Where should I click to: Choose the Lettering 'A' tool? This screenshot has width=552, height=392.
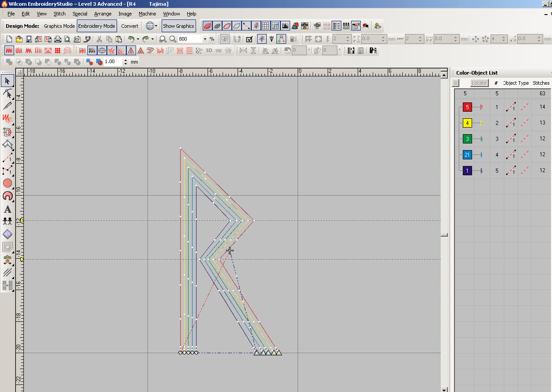8,209
